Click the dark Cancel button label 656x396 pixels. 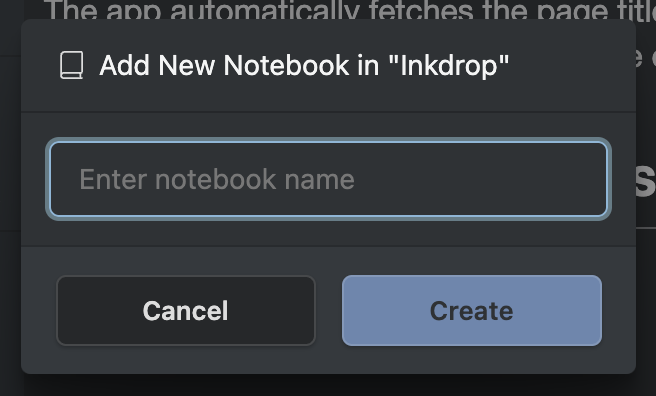(x=186, y=311)
